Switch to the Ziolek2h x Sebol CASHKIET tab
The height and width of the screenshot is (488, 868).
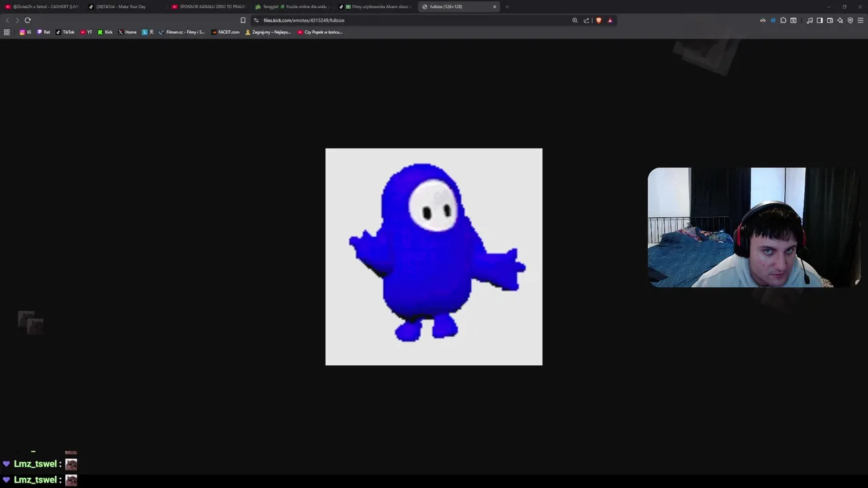pos(42,7)
